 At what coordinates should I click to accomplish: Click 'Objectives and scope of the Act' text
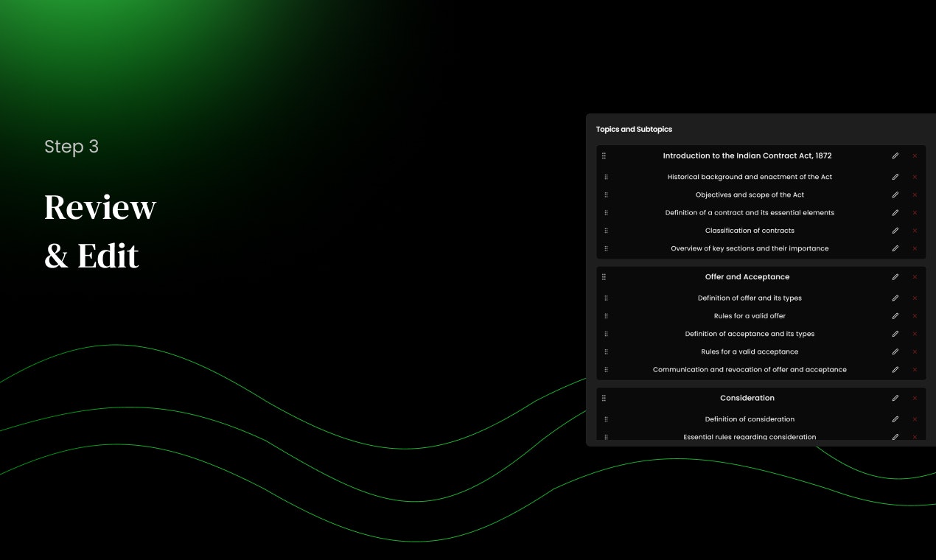[x=750, y=195]
